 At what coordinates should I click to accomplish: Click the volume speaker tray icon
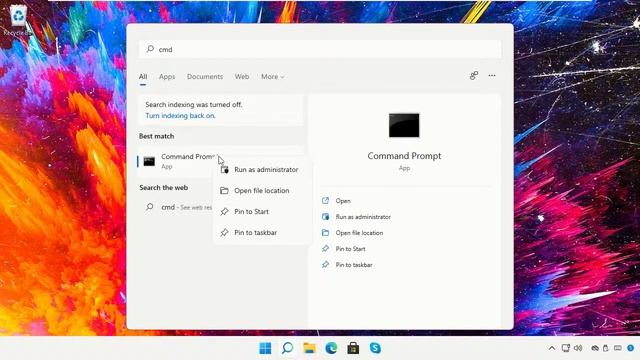click(578, 348)
